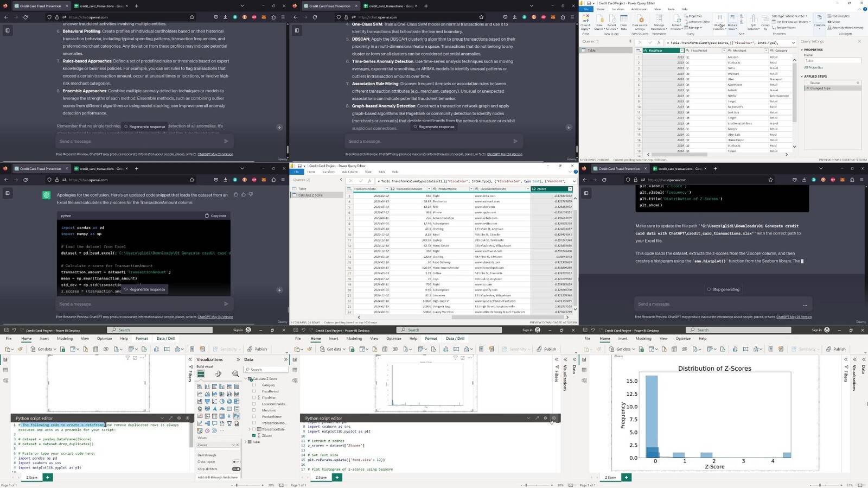Check the FiscalPeriod field checkbox

coord(254,391)
